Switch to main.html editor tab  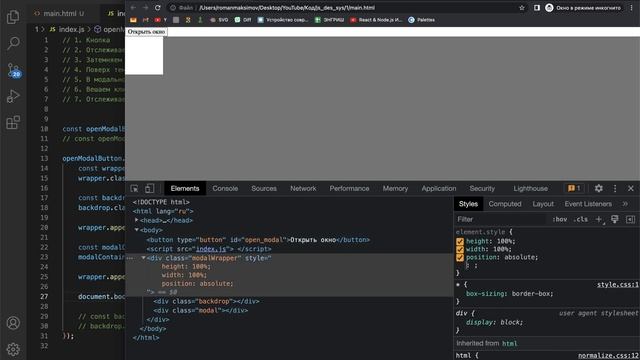pos(60,13)
